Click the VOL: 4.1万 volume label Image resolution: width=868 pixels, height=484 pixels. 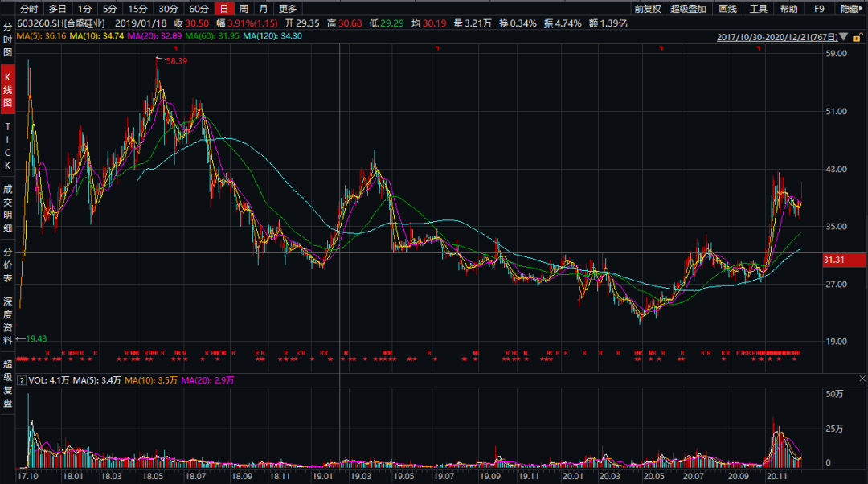click(x=49, y=380)
